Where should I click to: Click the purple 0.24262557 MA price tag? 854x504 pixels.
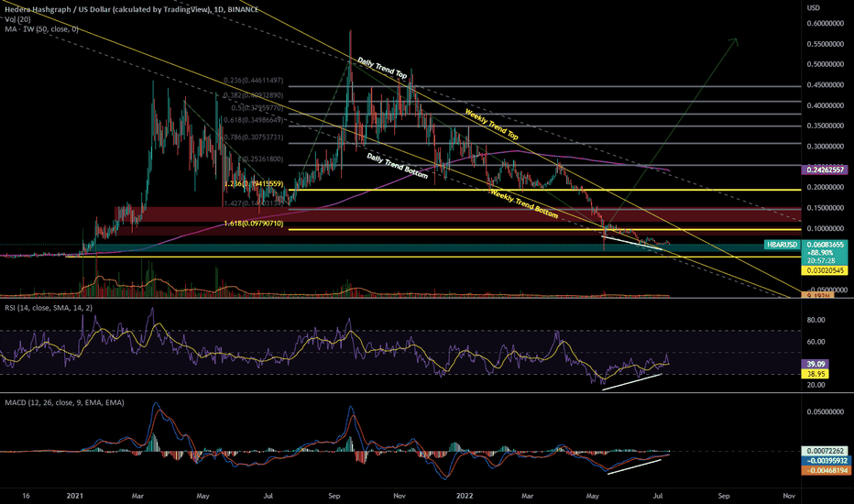point(825,170)
